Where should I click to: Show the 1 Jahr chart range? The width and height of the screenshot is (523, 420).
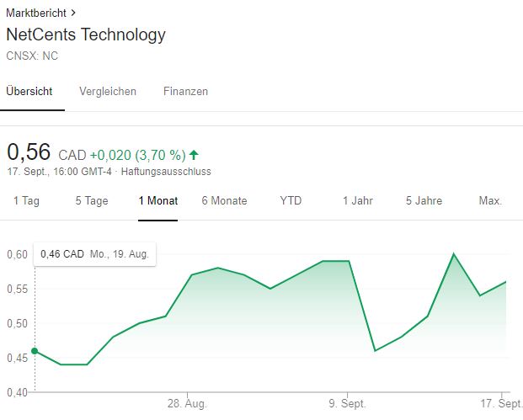357,201
